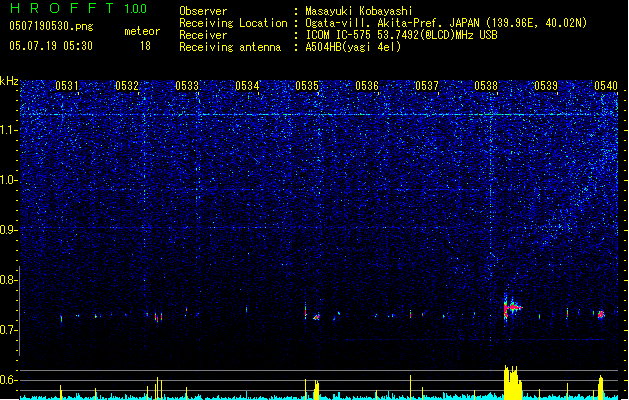This screenshot has width=629, height=400.
Task: Click the Receiver field label
Action: pos(203,35)
